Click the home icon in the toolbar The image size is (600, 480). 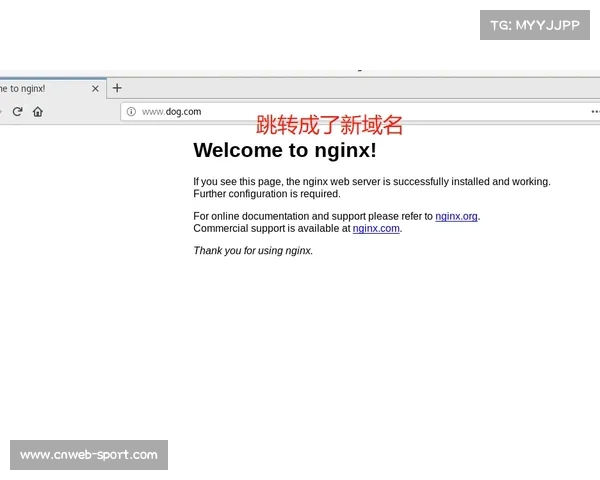pyautogui.click(x=37, y=112)
